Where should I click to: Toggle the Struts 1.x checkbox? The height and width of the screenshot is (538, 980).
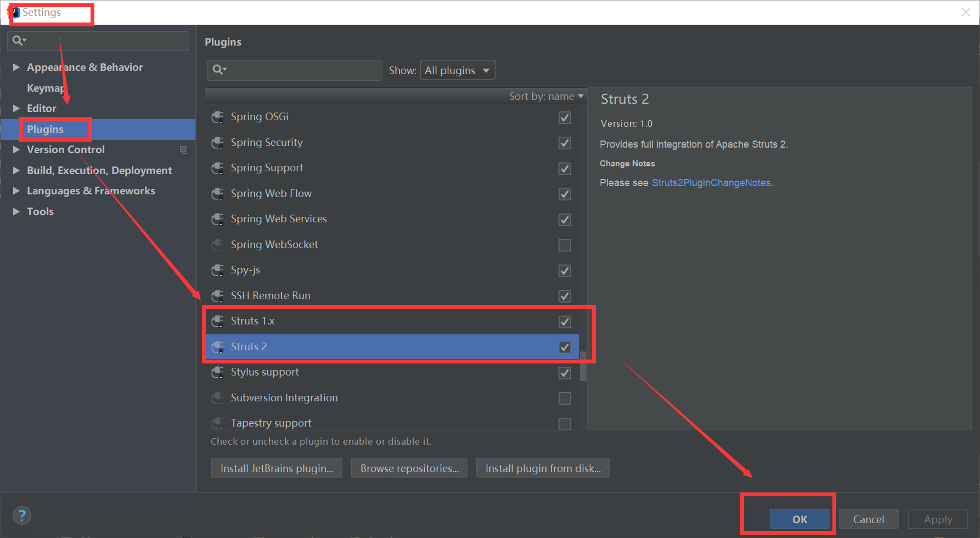point(565,322)
